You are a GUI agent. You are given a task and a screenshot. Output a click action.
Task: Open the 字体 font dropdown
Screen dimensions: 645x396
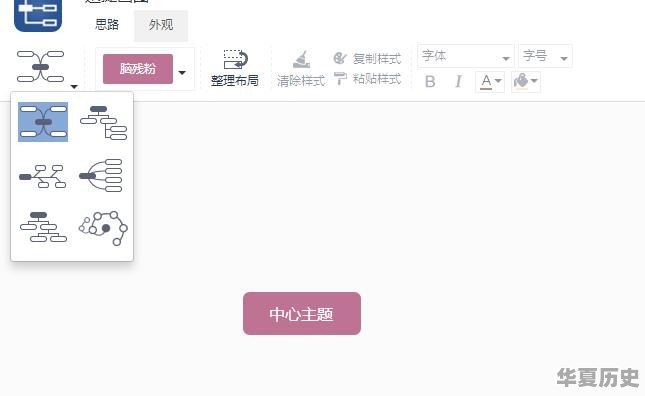(466, 56)
